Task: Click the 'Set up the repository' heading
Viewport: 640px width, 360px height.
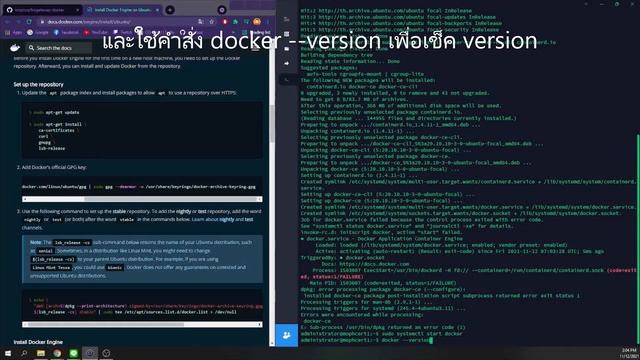Action: (38, 84)
